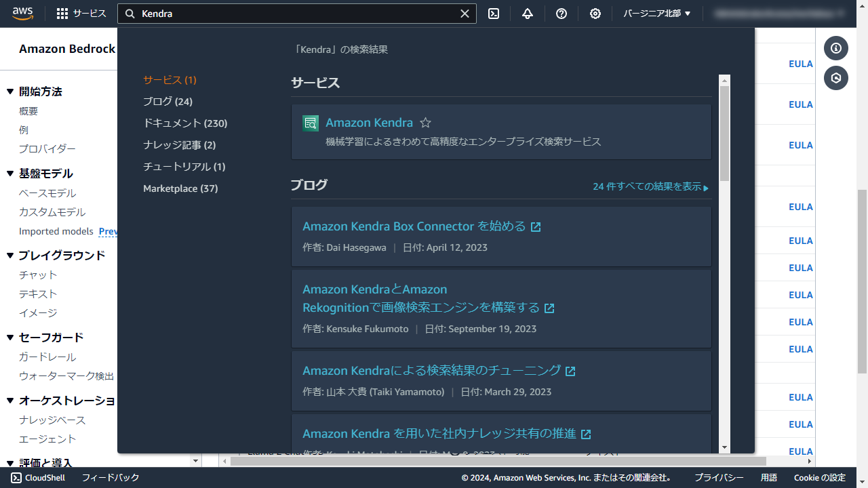The image size is (868, 488).
Task: Open the バージニア北部 region dropdown
Action: tap(657, 14)
